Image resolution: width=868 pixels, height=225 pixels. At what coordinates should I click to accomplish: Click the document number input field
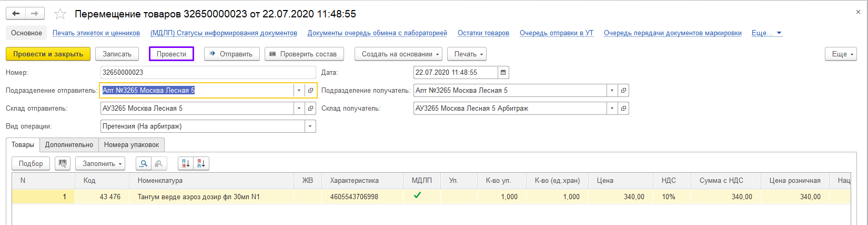click(x=208, y=73)
